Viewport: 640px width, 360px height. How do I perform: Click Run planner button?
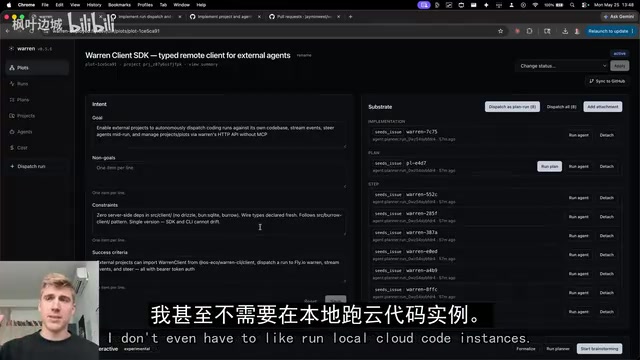558,349
